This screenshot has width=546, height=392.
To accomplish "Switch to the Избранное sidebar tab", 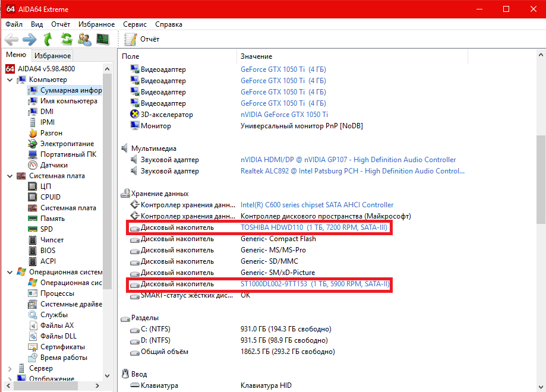I will point(52,56).
